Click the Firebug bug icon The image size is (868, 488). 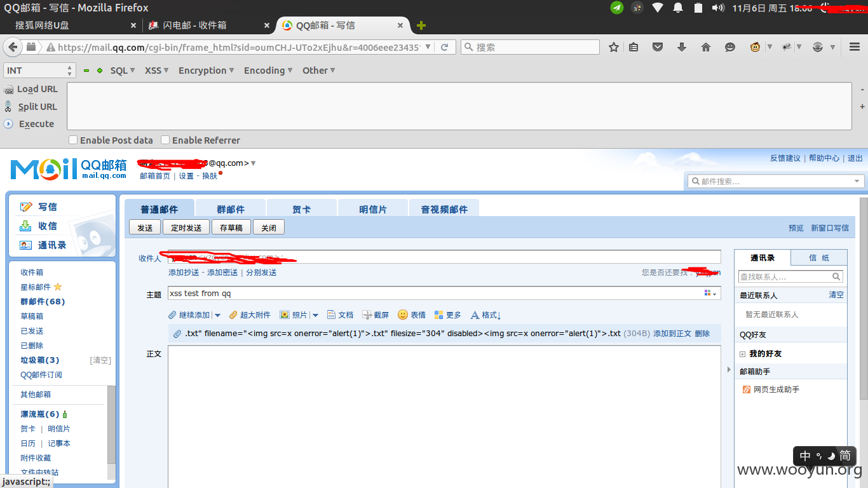787,47
